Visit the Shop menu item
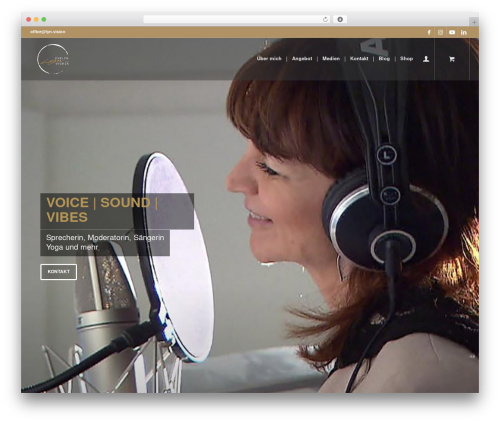 pyautogui.click(x=406, y=59)
